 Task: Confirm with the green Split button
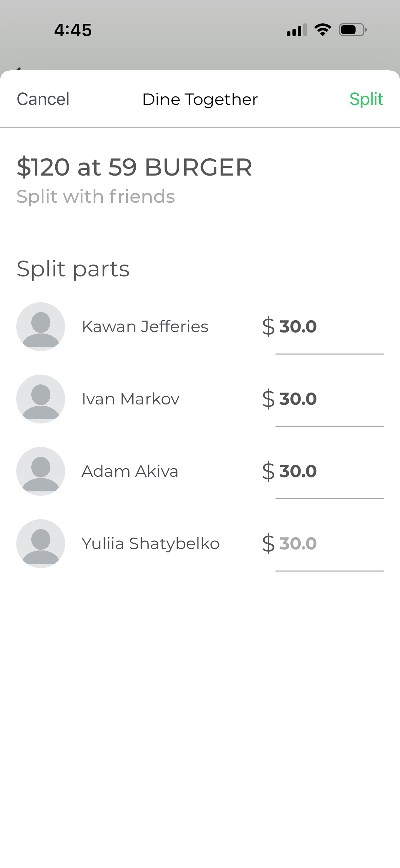click(366, 99)
